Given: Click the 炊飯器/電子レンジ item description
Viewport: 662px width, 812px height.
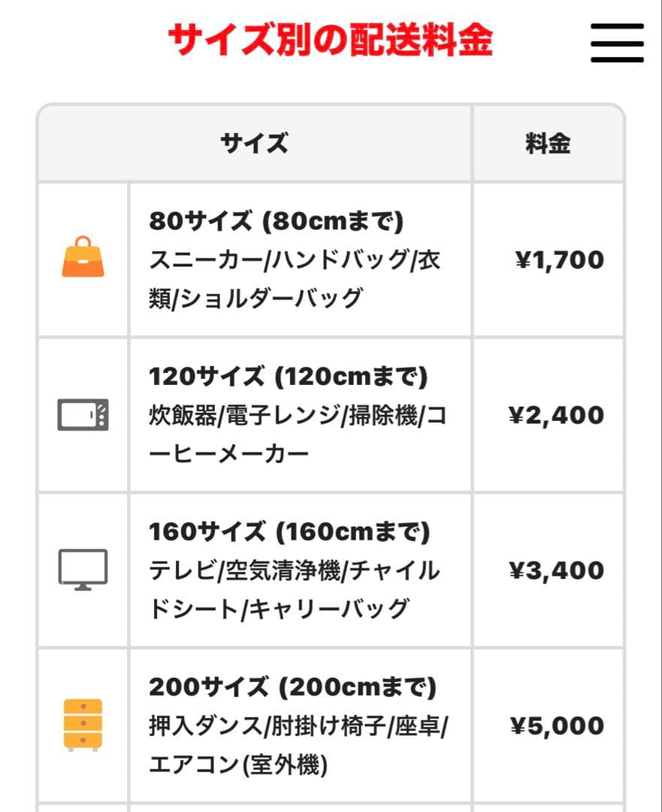Looking at the screenshot, I should [x=298, y=435].
